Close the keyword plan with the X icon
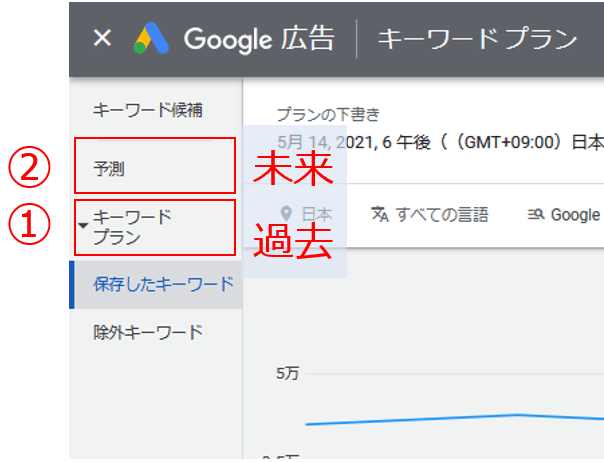This screenshot has width=604, height=462. [102, 38]
